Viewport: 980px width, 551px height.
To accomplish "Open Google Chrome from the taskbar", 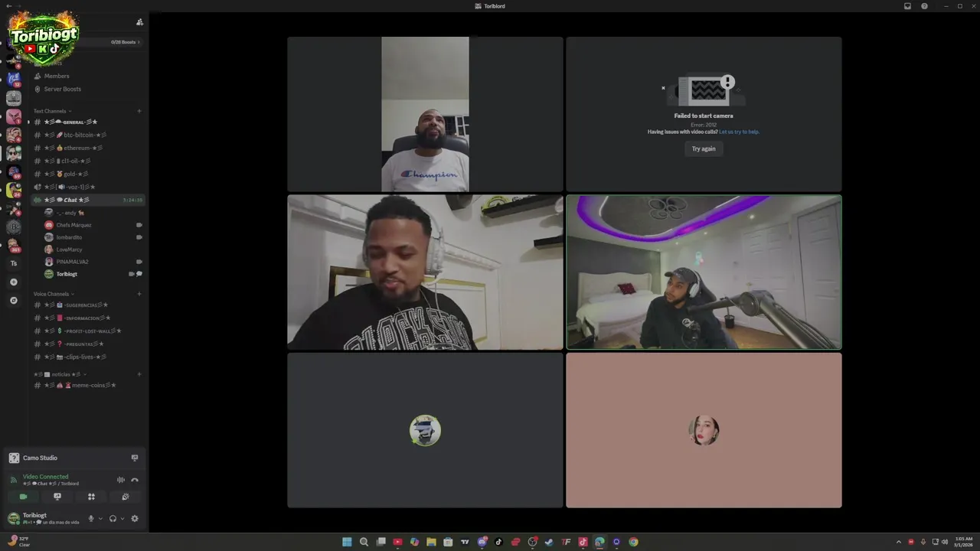I will [x=633, y=542].
